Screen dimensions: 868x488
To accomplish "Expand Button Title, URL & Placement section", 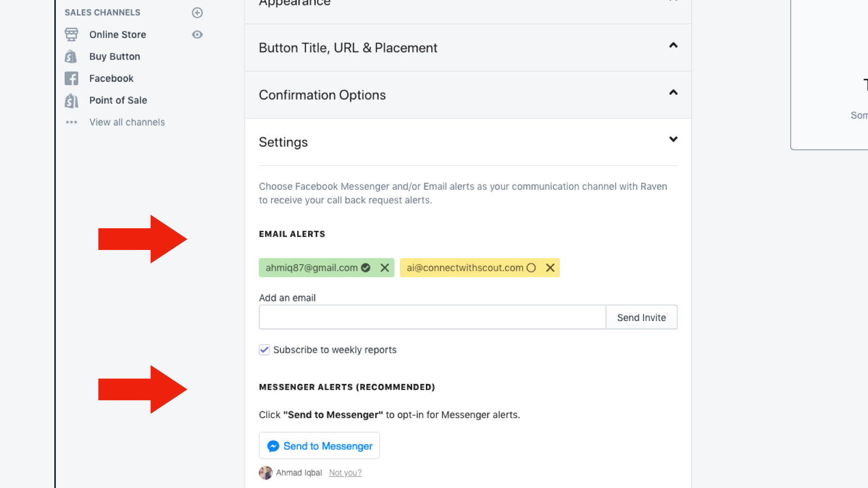I will click(468, 48).
